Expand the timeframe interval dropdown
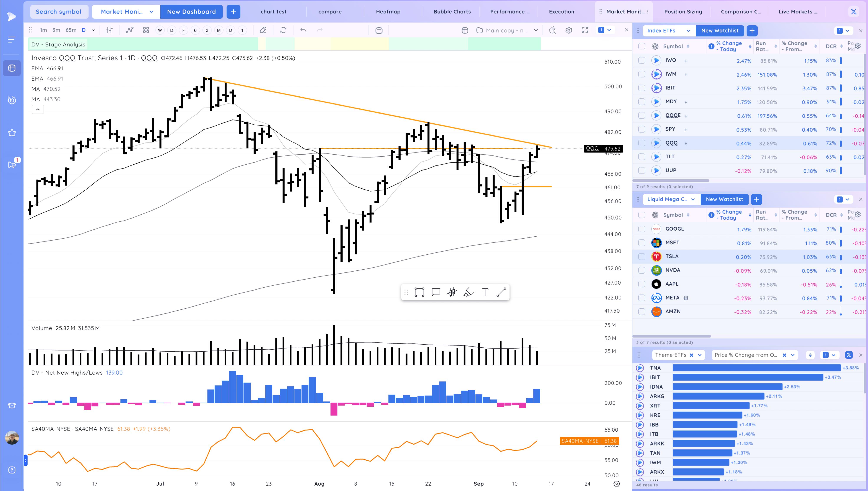The width and height of the screenshot is (868, 491). [x=94, y=30]
